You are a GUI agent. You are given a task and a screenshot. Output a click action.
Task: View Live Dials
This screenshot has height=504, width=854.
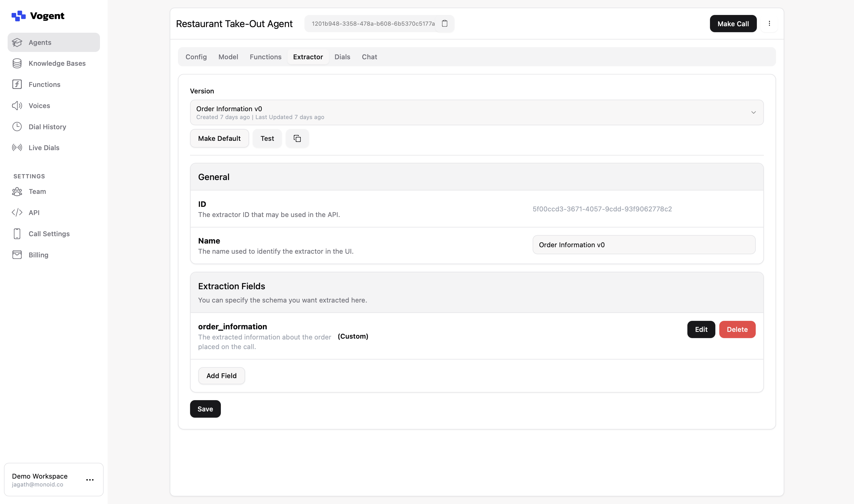[x=44, y=147]
